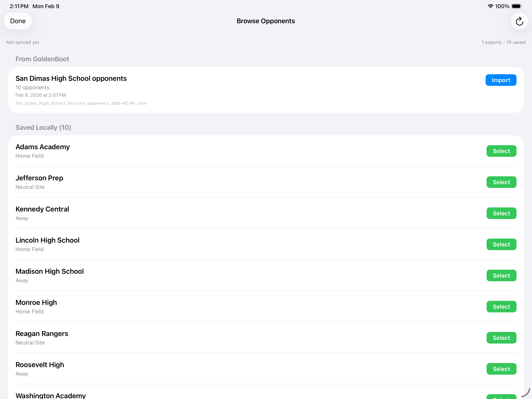
Task: Pick Madison High School with Select
Action: (x=501, y=275)
